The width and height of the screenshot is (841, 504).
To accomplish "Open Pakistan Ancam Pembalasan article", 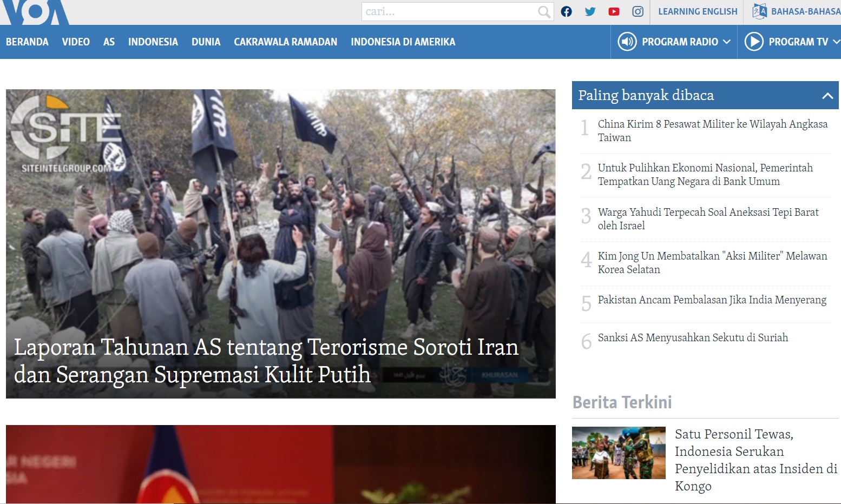I will click(x=712, y=300).
